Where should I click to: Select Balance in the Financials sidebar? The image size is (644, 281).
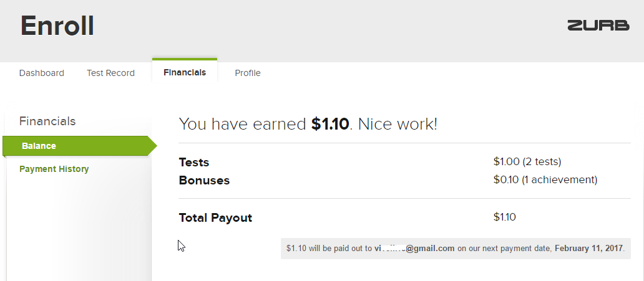[39, 146]
